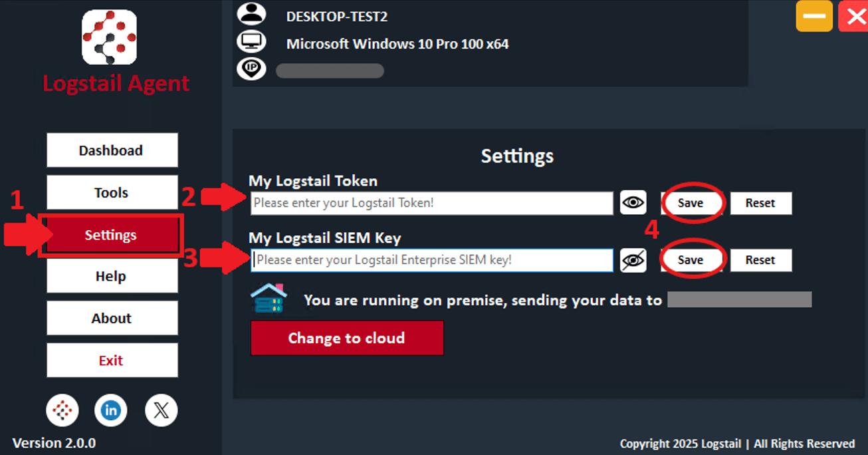Image resolution: width=868 pixels, height=455 pixels.
Task: Click the on-premise server house icon
Action: (269, 298)
